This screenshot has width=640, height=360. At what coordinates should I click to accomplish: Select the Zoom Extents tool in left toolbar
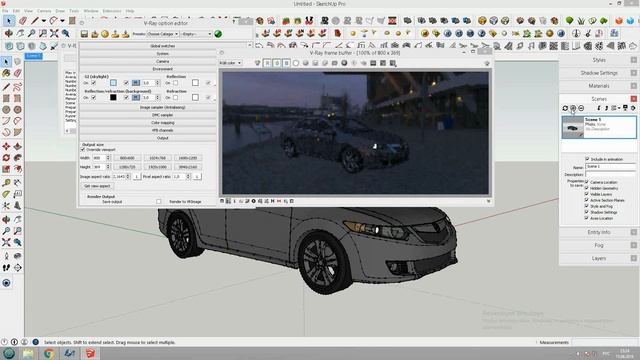(x=6, y=242)
